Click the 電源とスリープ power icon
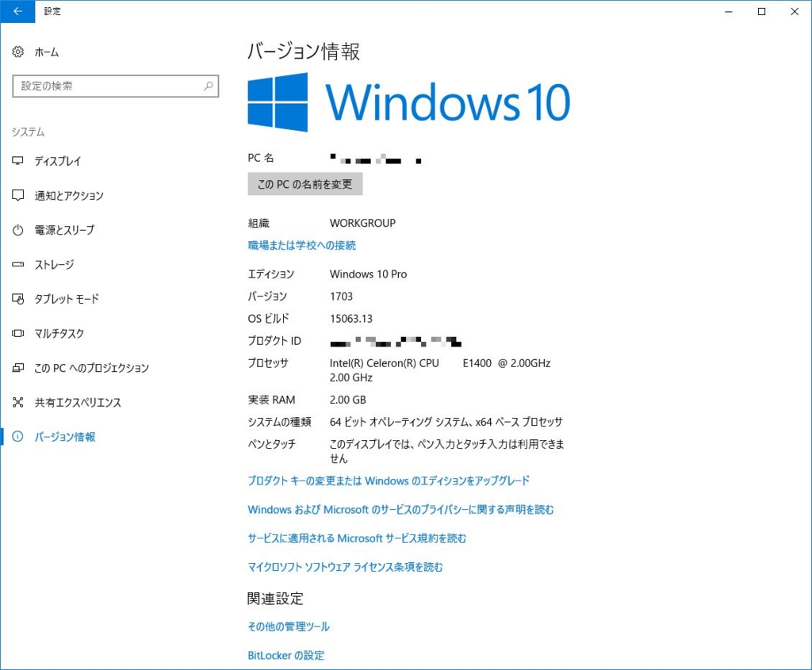812x670 pixels. [x=18, y=230]
